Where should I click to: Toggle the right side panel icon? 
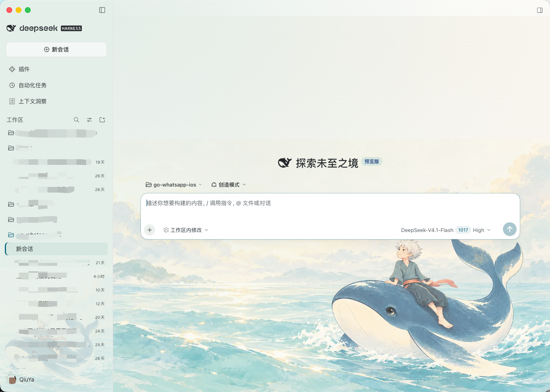(x=540, y=10)
